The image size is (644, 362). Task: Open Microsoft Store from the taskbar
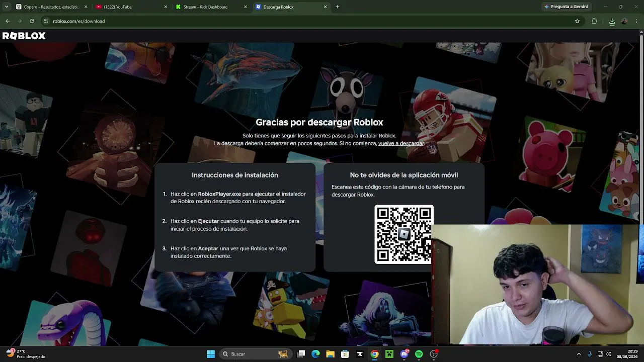pos(345,354)
